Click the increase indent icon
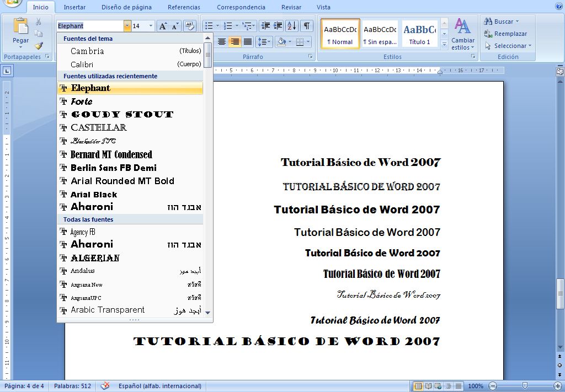The width and height of the screenshot is (565, 392). pos(278,26)
